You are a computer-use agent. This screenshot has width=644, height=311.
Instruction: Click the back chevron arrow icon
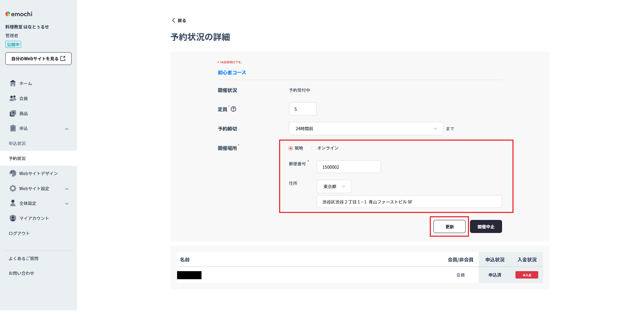coord(173,20)
